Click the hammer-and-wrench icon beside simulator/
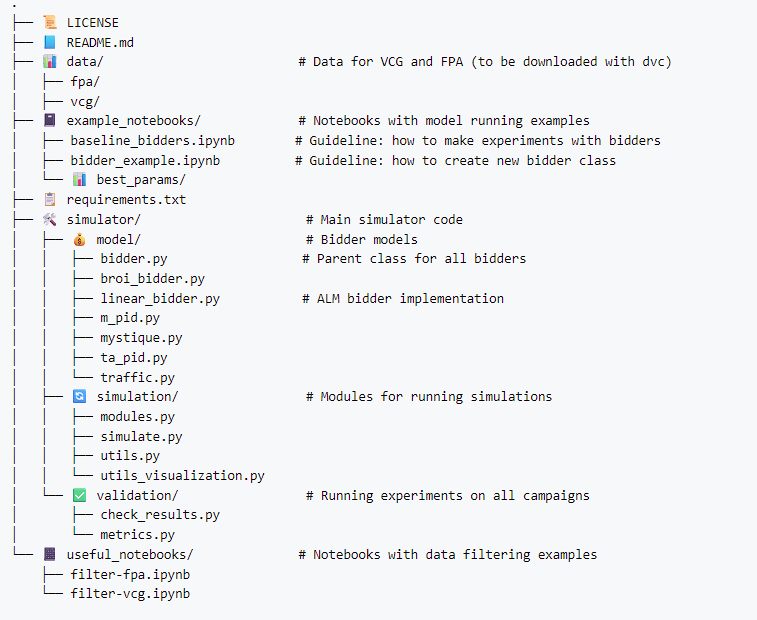Screen dimensions: 757x620 (49, 220)
